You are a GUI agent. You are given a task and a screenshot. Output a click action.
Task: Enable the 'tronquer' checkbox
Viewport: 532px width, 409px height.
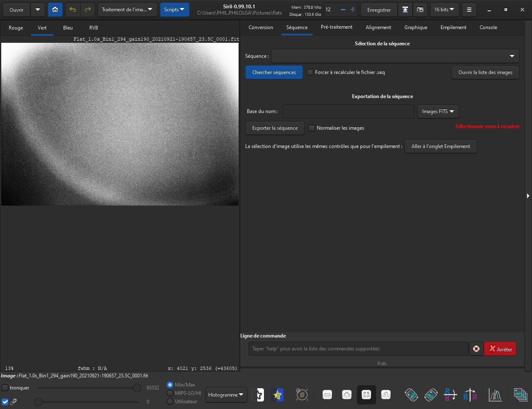pyautogui.click(x=5, y=388)
